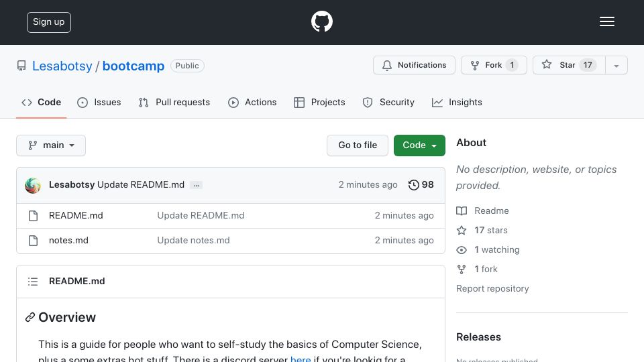Viewport: 644px width, 362px height.
Task: Switch to the Issues tab
Action: pyautogui.click(x=99, y=102)
